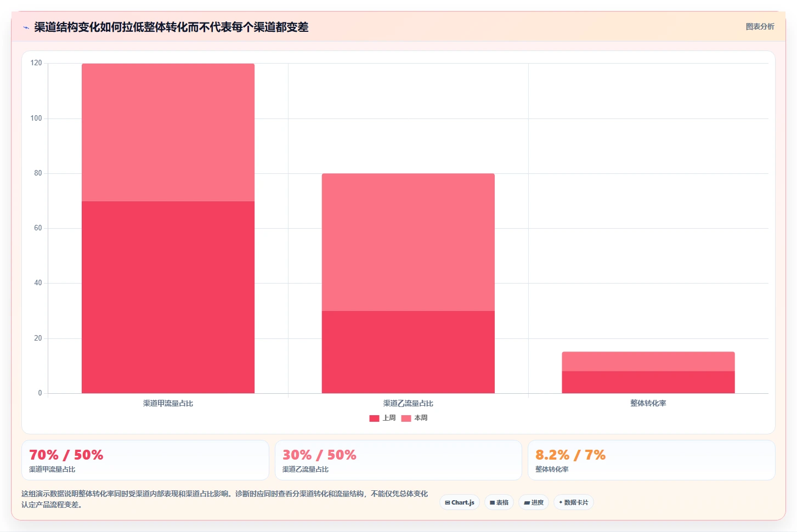Image resolution: width=797 pixels, height=532 pixels.
Task: Select the 8.2% / 7% data card
Action: pos(651,460)
